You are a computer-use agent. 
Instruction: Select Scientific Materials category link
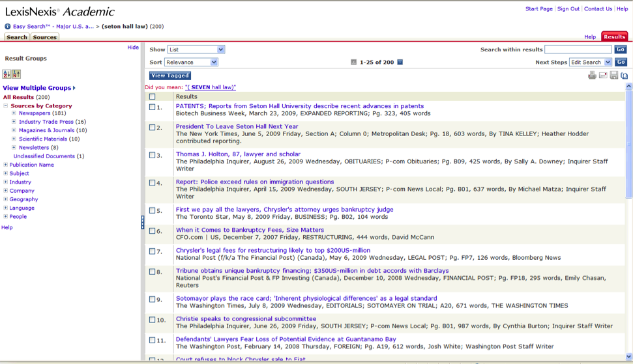click(x=43, y=139)
